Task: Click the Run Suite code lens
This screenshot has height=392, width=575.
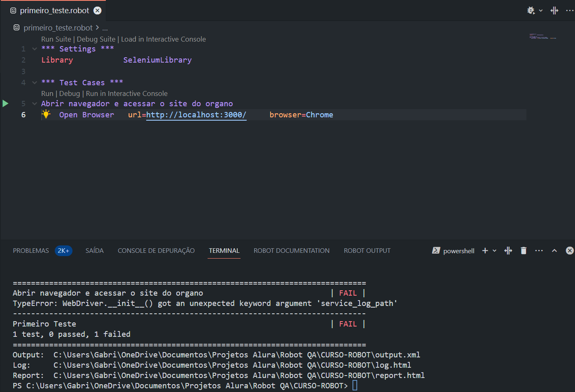Action: coord(56,39)
